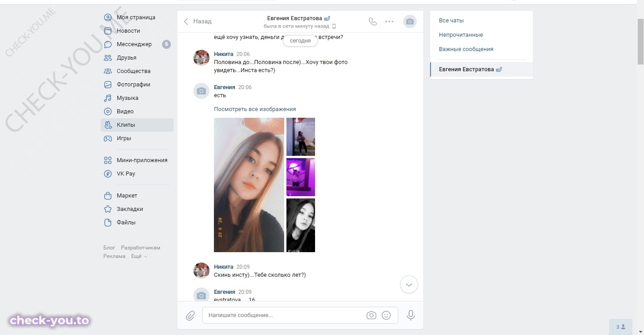The image size is (644, 335).
Task: Open the Games controller icon in sidebar
Action: [108, 138]
